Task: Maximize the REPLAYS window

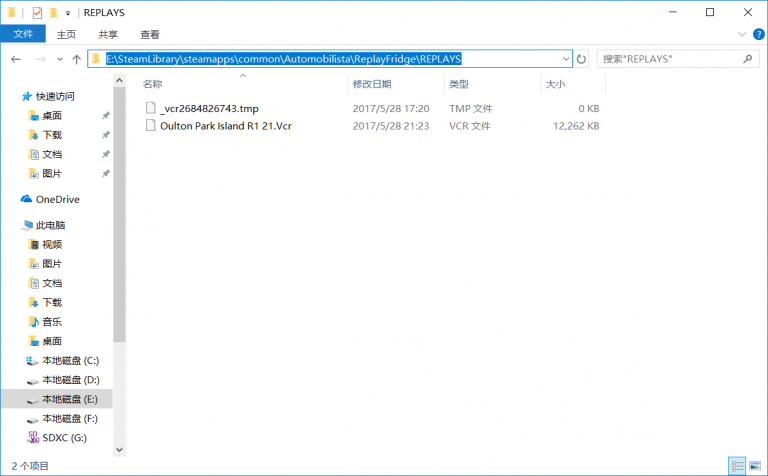Action: pyautogui.click(x=710, y=13)
